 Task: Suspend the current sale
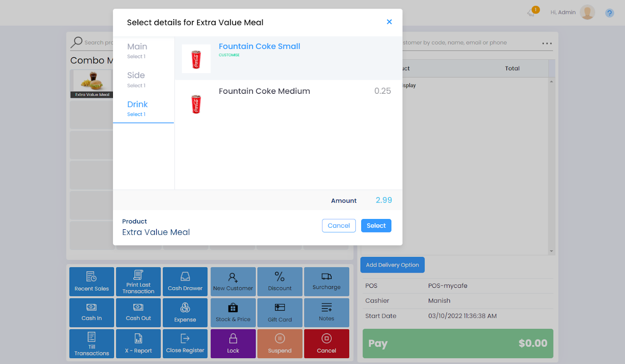point(280,344)
